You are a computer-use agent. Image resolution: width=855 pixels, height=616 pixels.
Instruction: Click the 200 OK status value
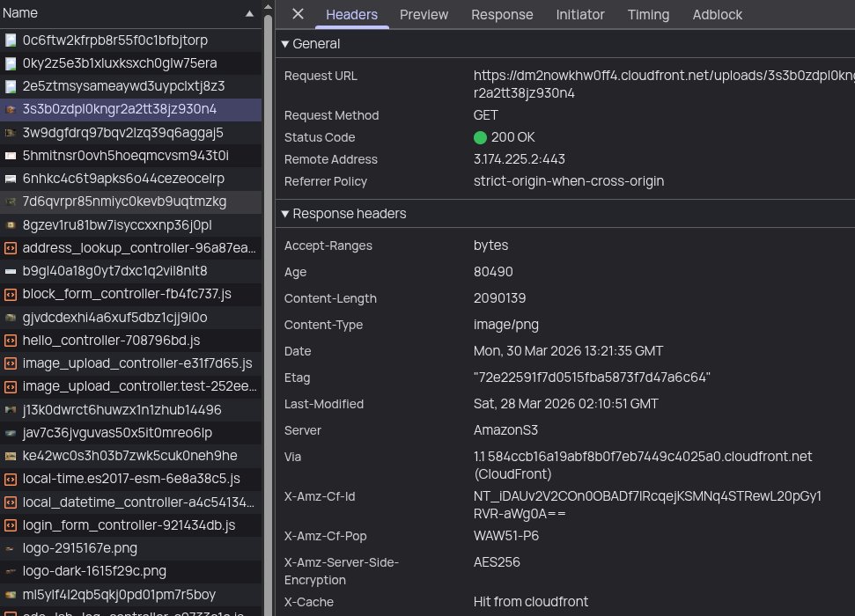point(512,137)
